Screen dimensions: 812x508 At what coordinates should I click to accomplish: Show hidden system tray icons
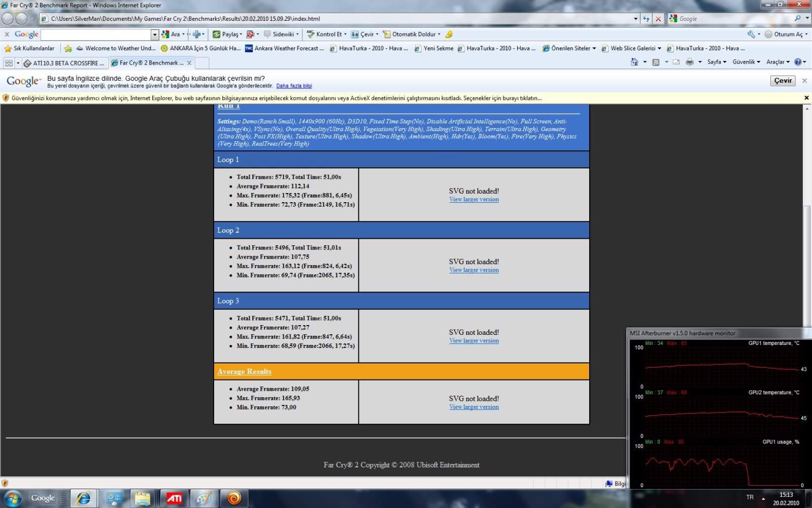point(763,499)
